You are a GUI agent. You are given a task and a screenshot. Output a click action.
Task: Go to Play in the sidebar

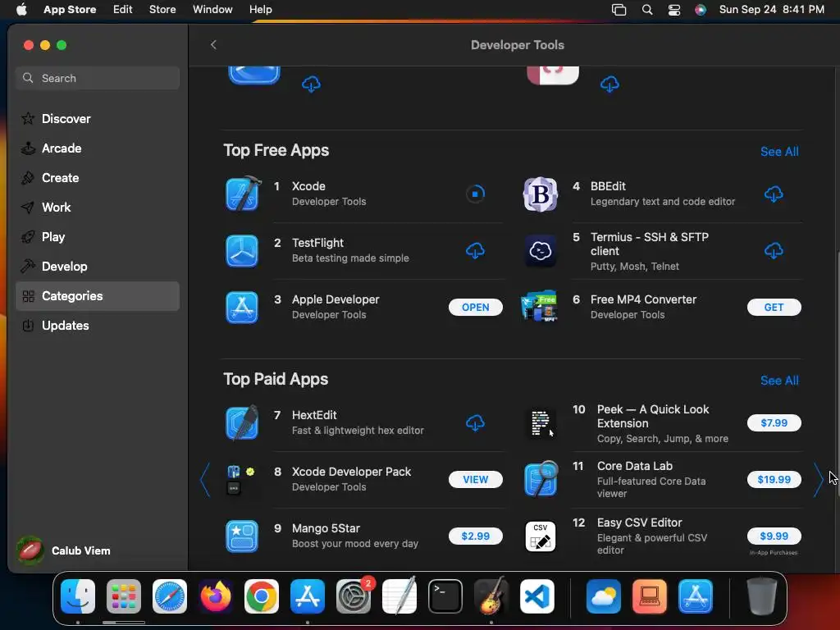pos(98,237)
